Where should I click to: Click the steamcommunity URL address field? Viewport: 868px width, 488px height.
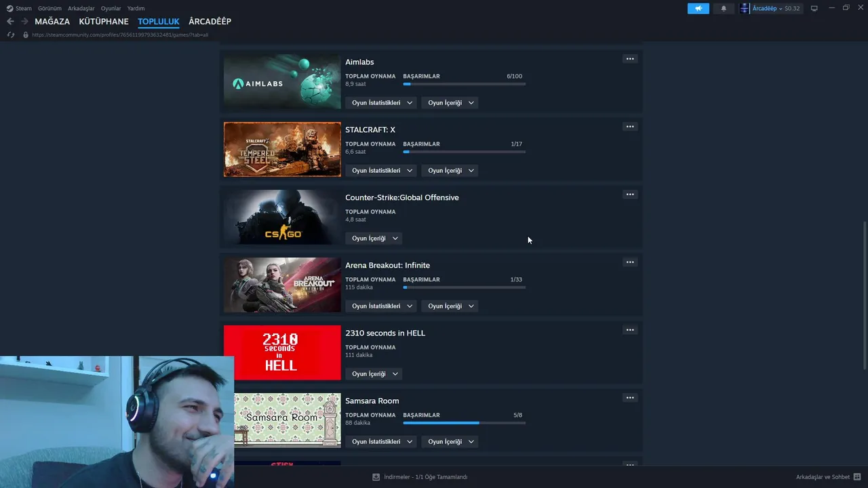[120, 35]
